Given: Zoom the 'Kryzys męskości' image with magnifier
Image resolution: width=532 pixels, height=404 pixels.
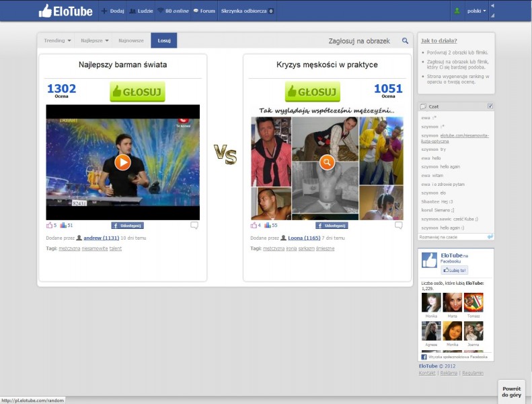Looking at the screenshot, I should coord(327,162).
